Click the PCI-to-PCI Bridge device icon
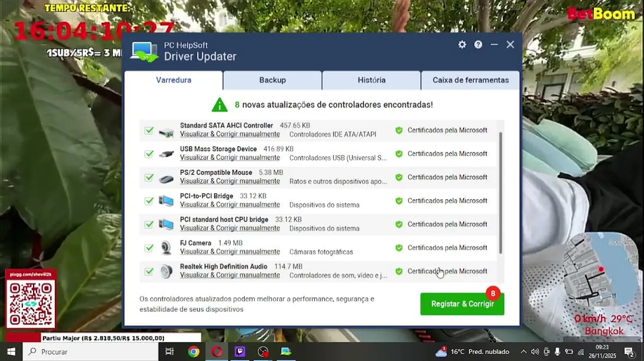Screen dimensions: 644x361 pos(166,201)
